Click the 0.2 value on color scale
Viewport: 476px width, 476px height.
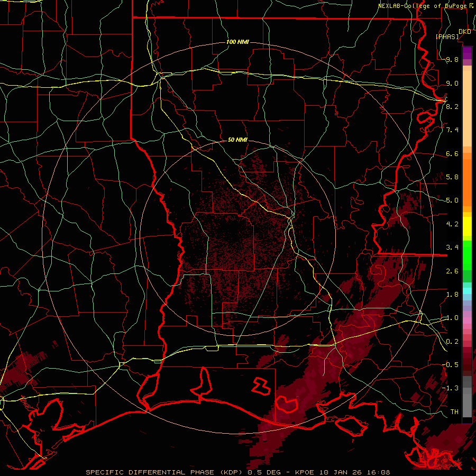pos(452,342)
